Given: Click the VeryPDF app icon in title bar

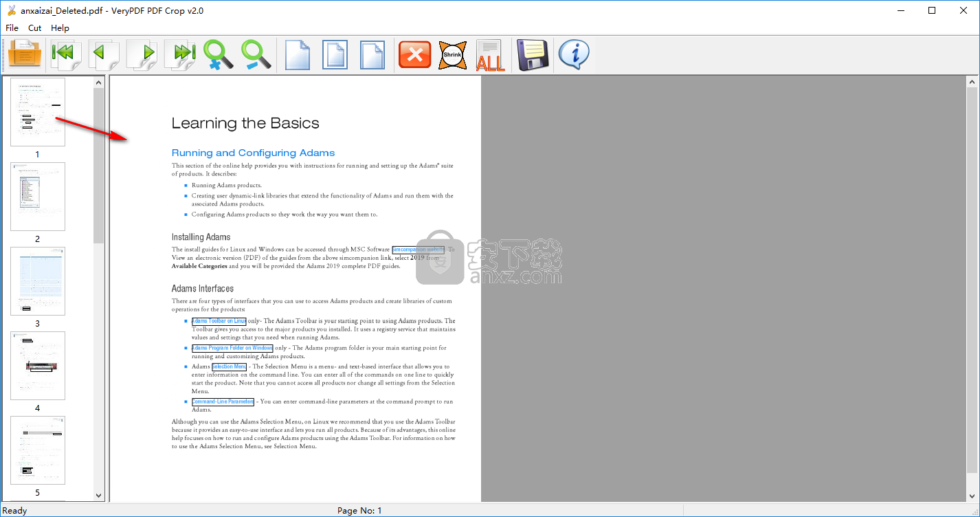Looking at the screenshot, I should point(11,10).
